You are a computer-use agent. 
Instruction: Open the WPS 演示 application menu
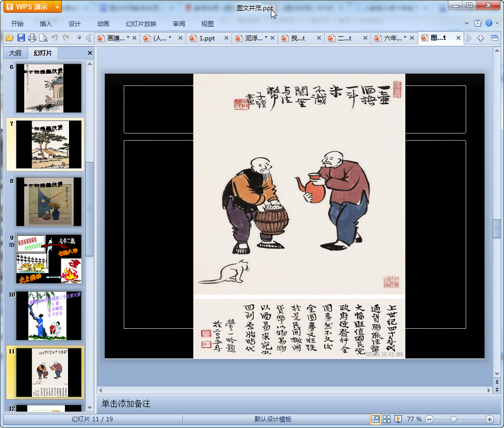click(28, 7)
